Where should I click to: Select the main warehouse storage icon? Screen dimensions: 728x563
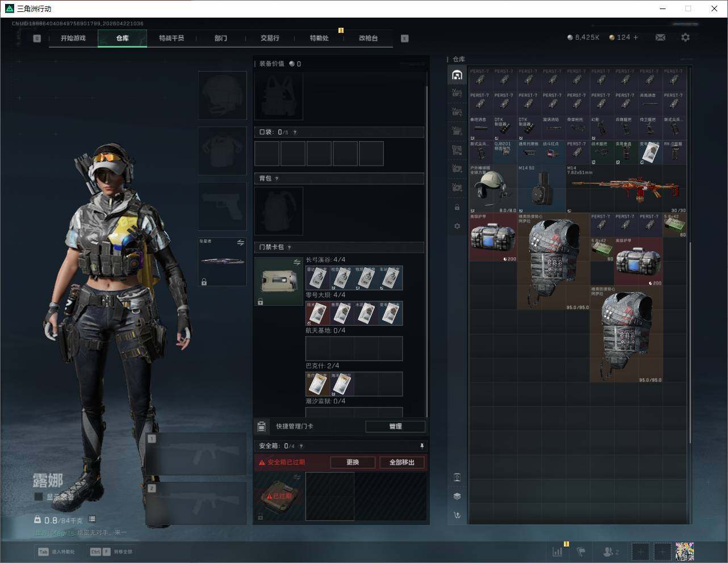[457, 75]
